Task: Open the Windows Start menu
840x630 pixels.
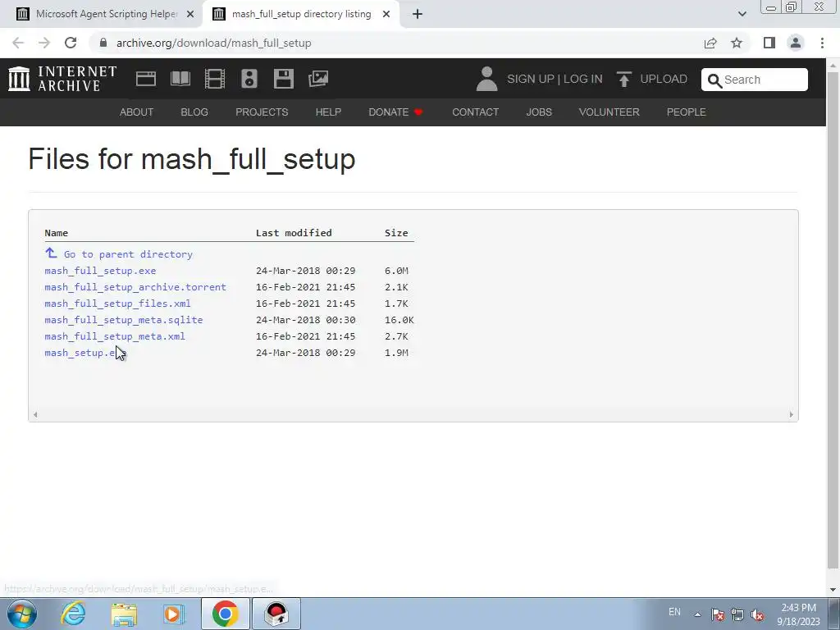Action: [x=22, y=614]
